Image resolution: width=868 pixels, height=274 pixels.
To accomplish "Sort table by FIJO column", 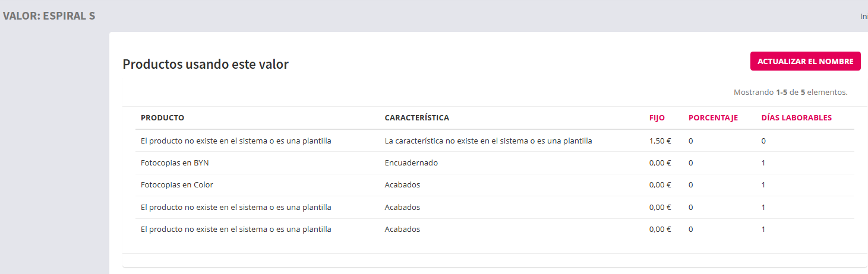I will tap(656, 117).
